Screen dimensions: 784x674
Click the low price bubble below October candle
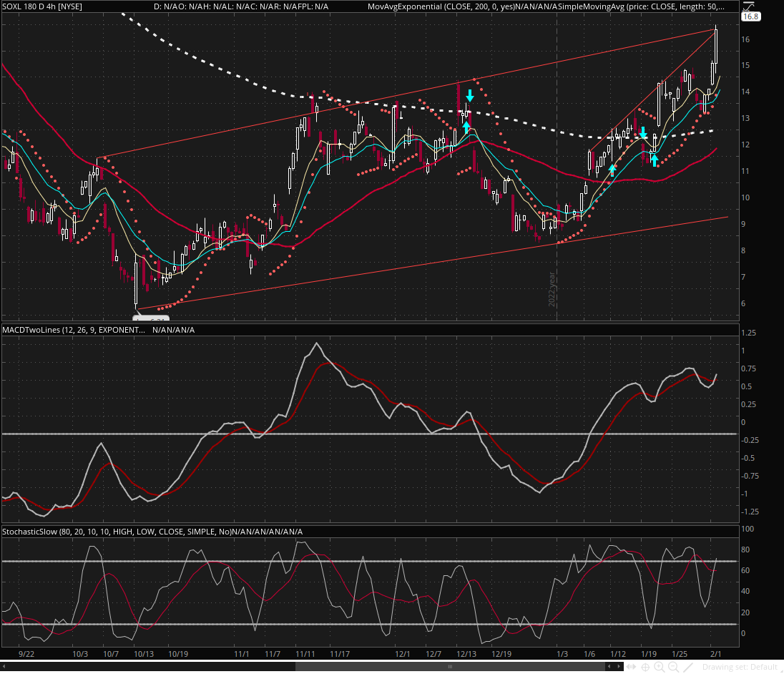(x=151, y=318)
